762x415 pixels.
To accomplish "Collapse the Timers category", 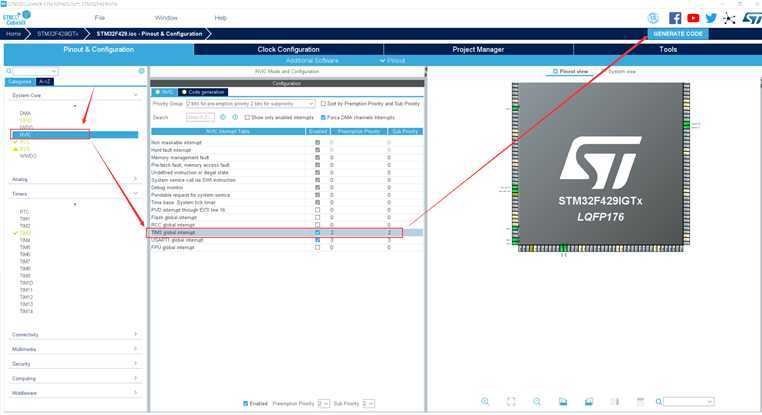I will (x=136, y=194).
